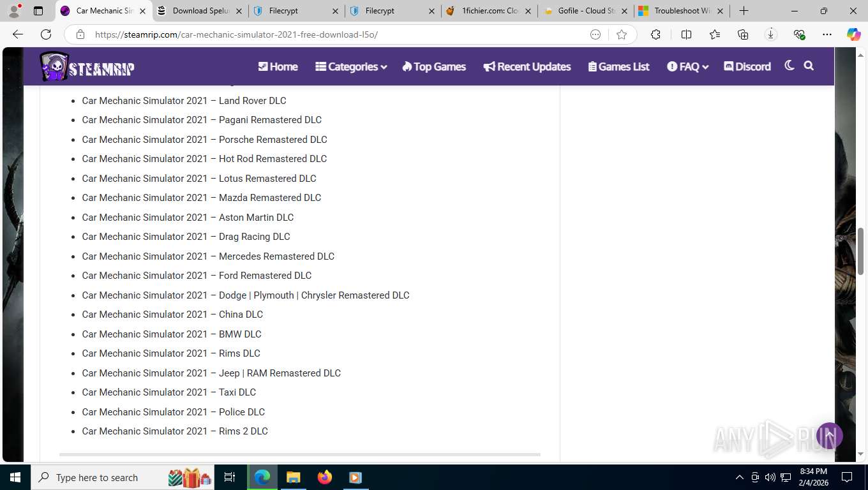Click the taskbar search box

(x=123, y=477)
